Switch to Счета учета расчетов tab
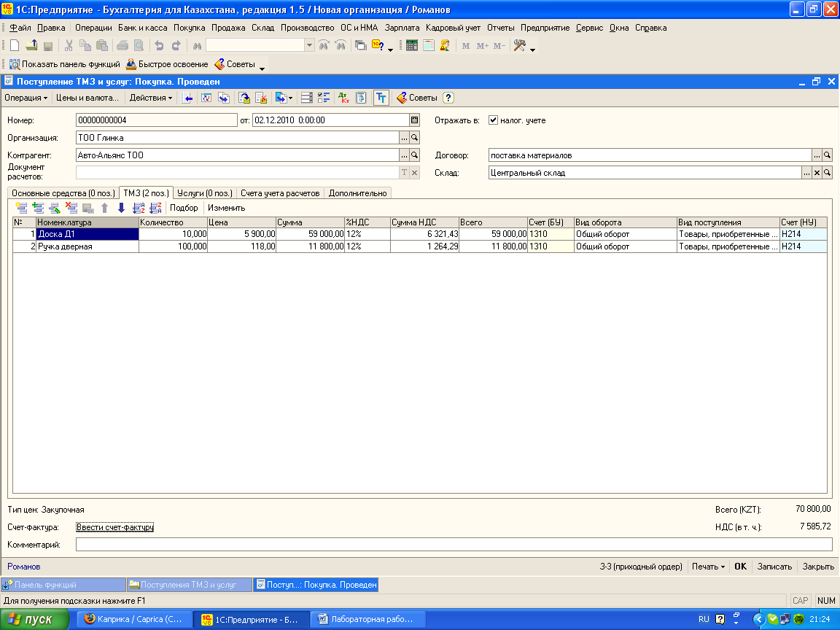 click(x=280, y=192)
